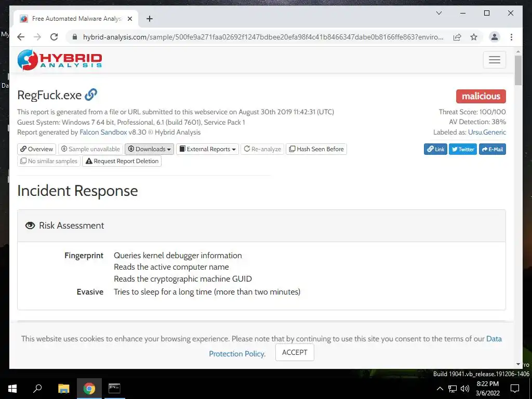This screenshot has height=399, width=532.
Task: Open Chrome's three-dot menu
Action: (x=511, y=37)
